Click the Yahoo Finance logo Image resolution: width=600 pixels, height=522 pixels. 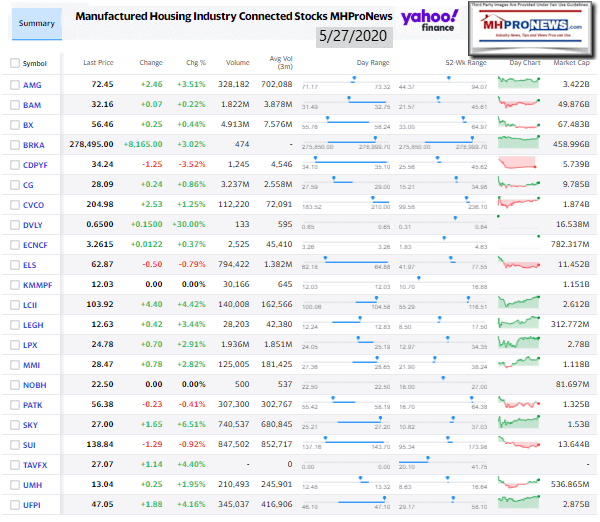[x=430, y=20]
